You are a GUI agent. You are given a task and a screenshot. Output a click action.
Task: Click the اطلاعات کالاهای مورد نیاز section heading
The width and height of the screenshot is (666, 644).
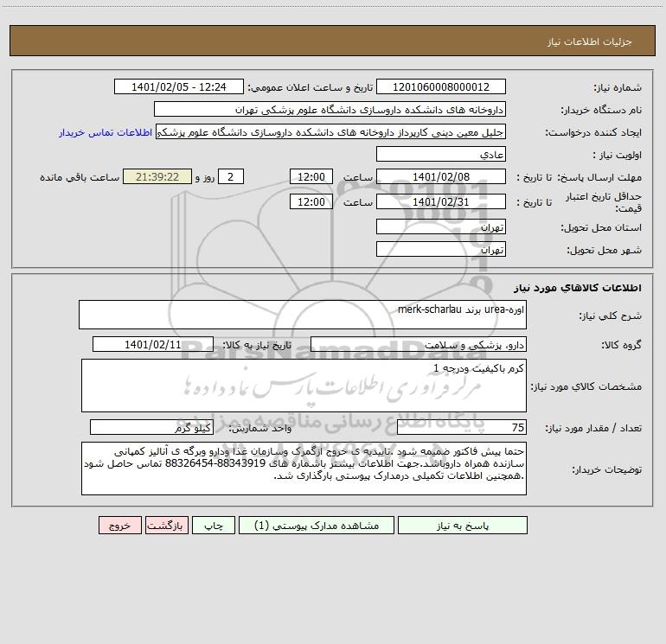[x=577, y=288]
